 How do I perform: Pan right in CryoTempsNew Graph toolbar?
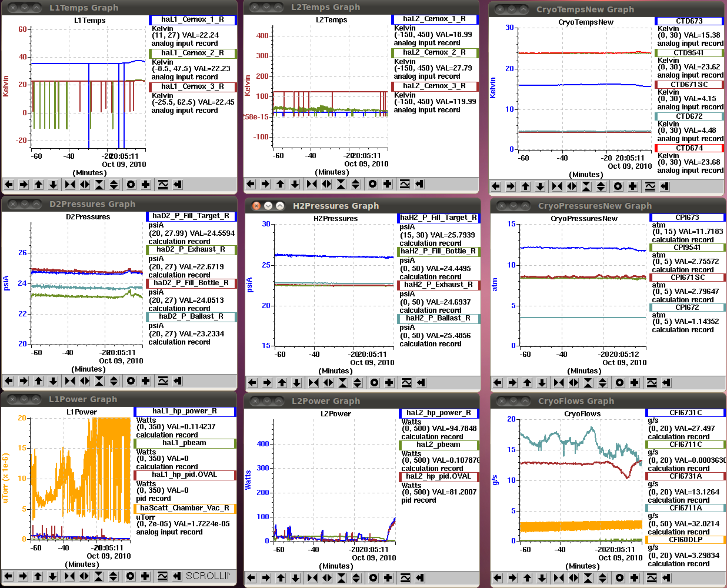coord(511,186)
